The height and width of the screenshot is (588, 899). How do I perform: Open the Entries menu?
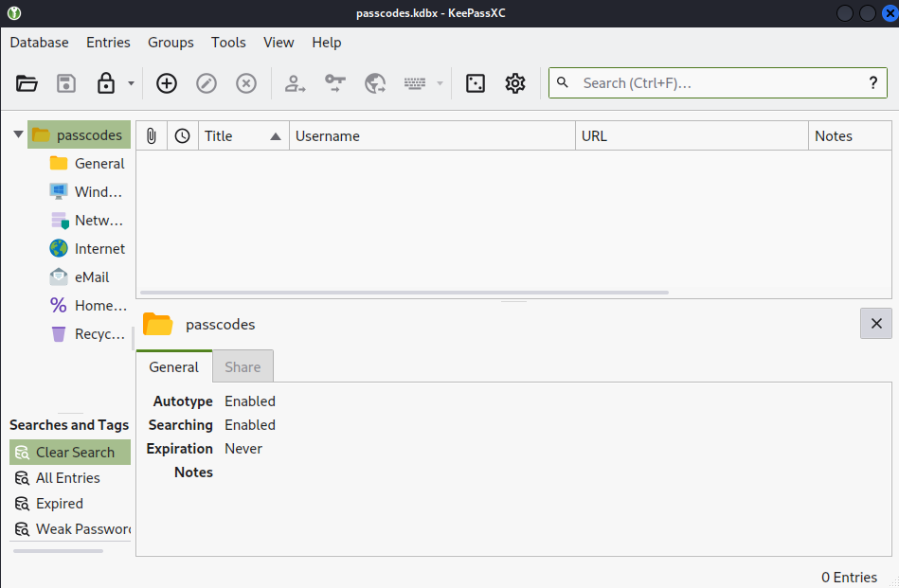pos(108,43)
